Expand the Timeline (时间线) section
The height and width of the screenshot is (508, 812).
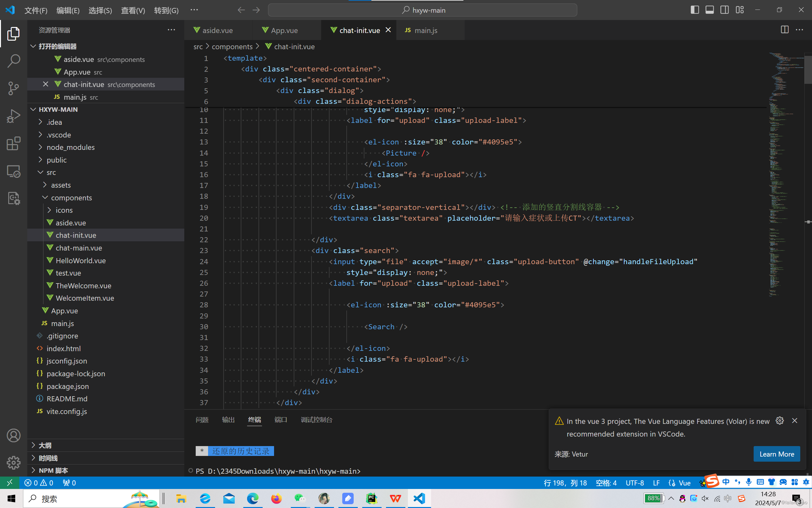click(x=106, y=458)
